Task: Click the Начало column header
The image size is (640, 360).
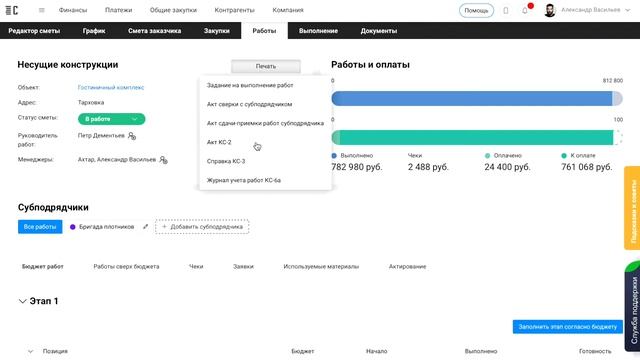Action: click(376, 351)
